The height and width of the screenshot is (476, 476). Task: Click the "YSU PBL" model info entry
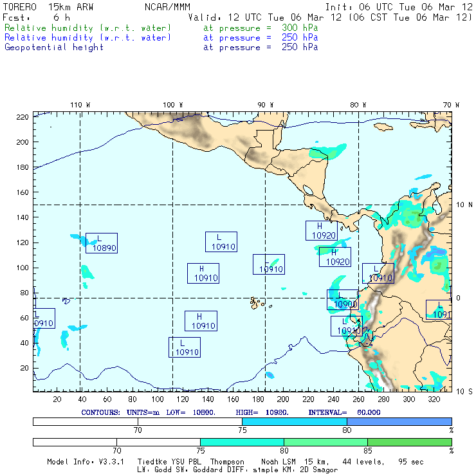click(x=186, y=462)
